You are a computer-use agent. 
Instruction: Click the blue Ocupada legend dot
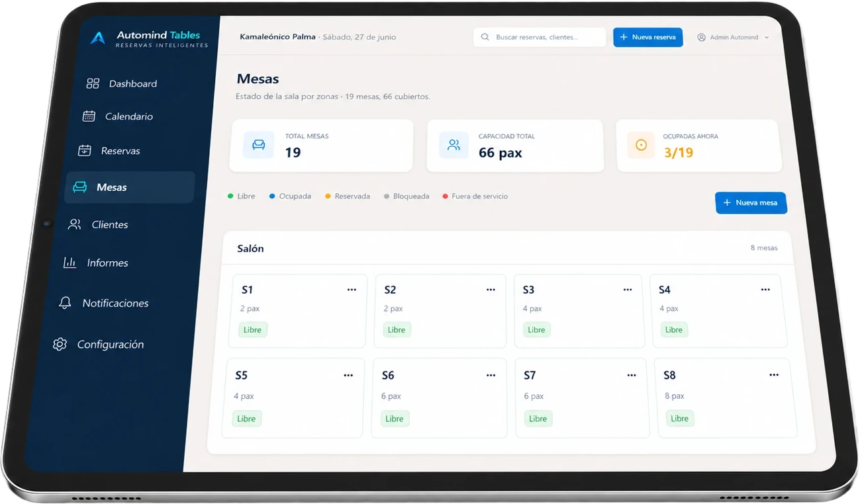pos(272,196)
